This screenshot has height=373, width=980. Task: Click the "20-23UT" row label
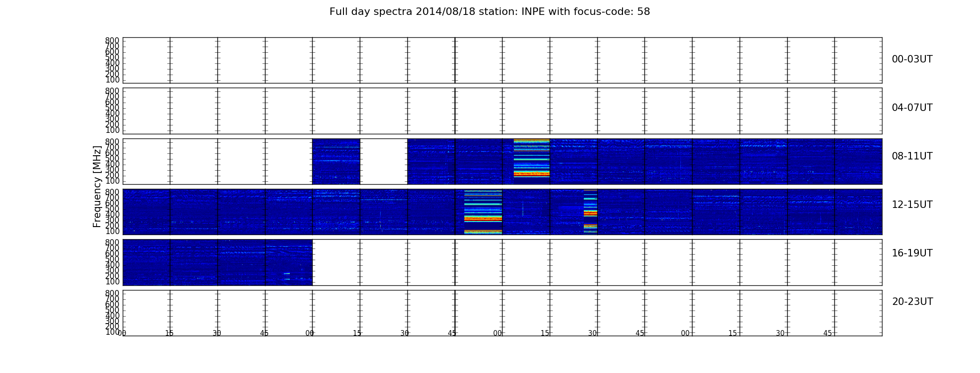coord(912,302)
